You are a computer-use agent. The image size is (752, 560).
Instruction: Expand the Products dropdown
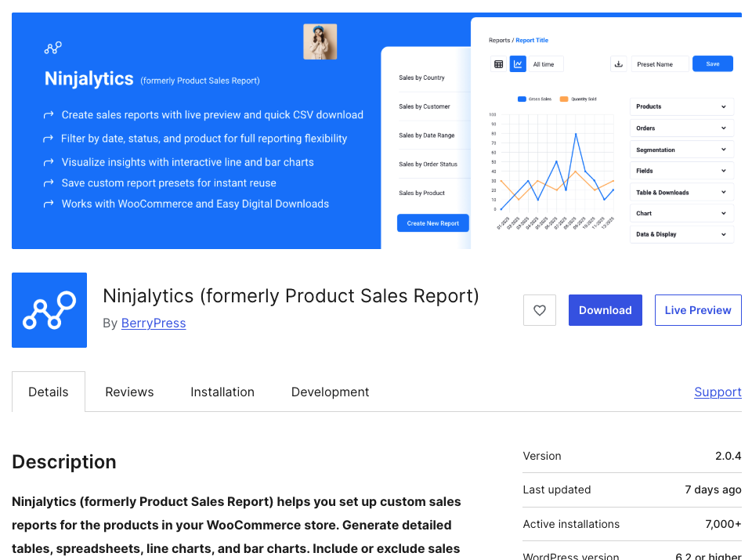click(681, 106)
